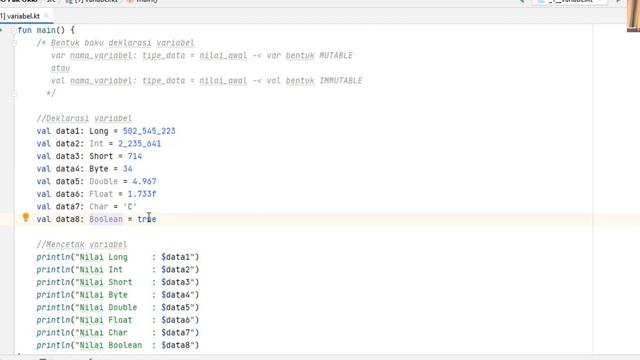The image size is (640, 360).
Task: Click println line 'Nilai Byte : $data4'
Action: [x=118, y=295]
